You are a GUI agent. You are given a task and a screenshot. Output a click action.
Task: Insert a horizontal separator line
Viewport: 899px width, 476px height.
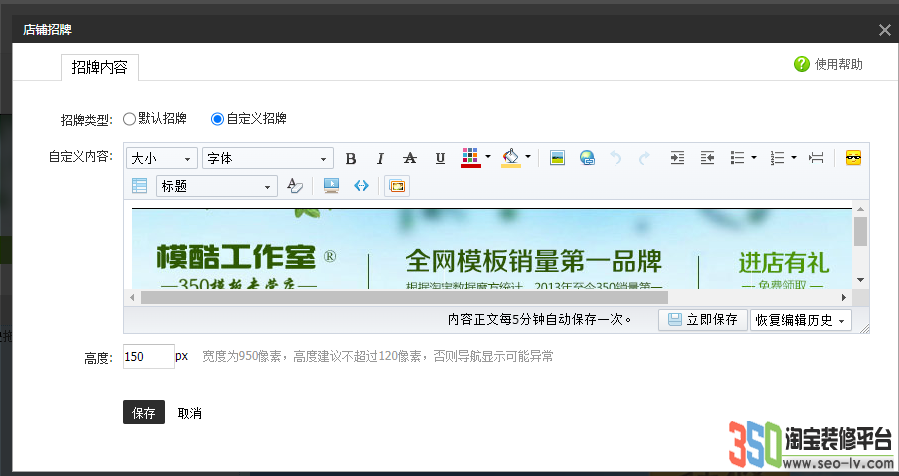pos(816,158)
